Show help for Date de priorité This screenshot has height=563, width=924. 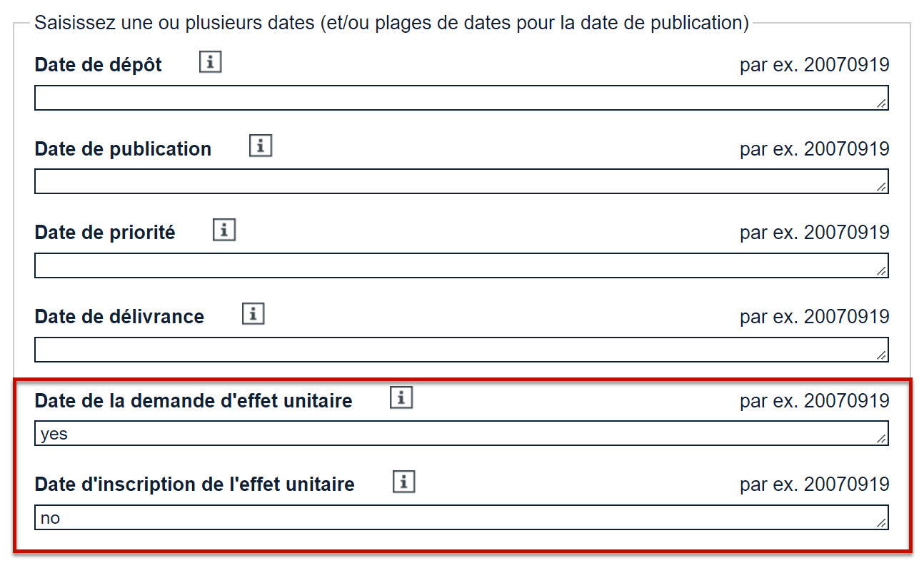click(x=224, y=230)
